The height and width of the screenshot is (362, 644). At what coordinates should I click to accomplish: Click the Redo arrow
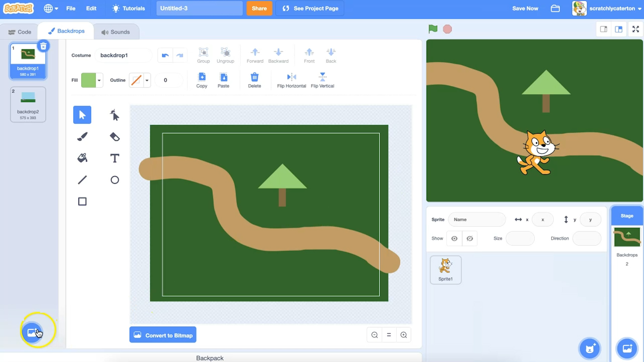[180, 55]
